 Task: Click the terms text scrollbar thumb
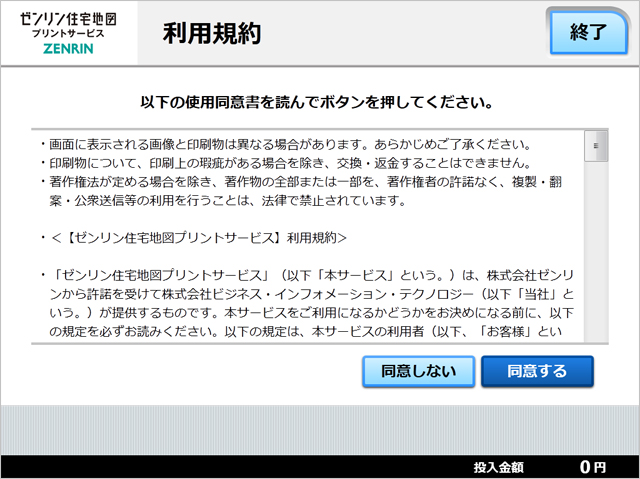[x=596, y=146]
